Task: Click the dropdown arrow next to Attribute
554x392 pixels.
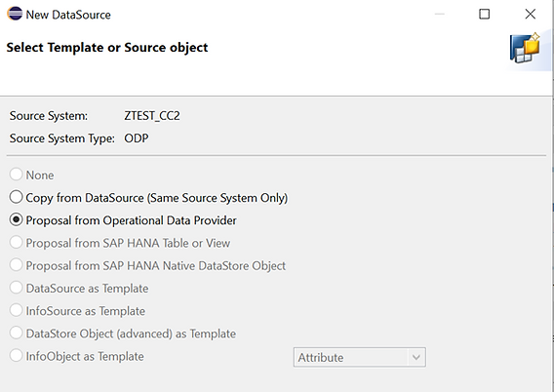Action: tap(416, 358)
